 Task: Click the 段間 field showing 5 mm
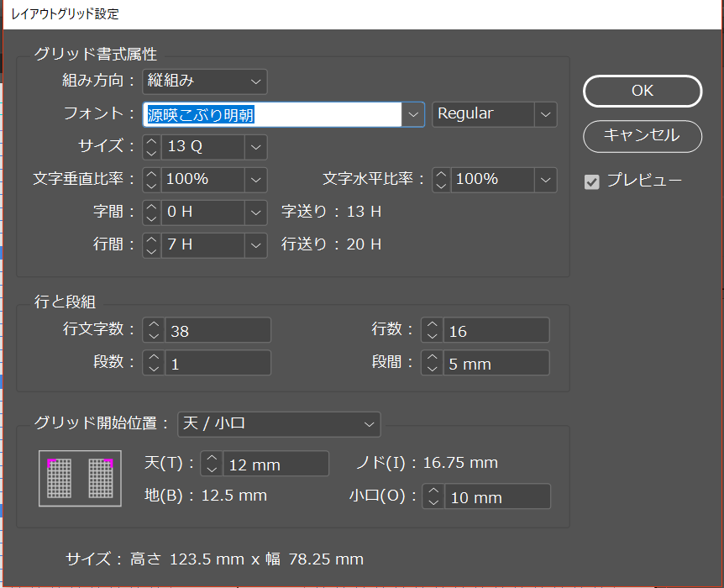click(496, 363)
